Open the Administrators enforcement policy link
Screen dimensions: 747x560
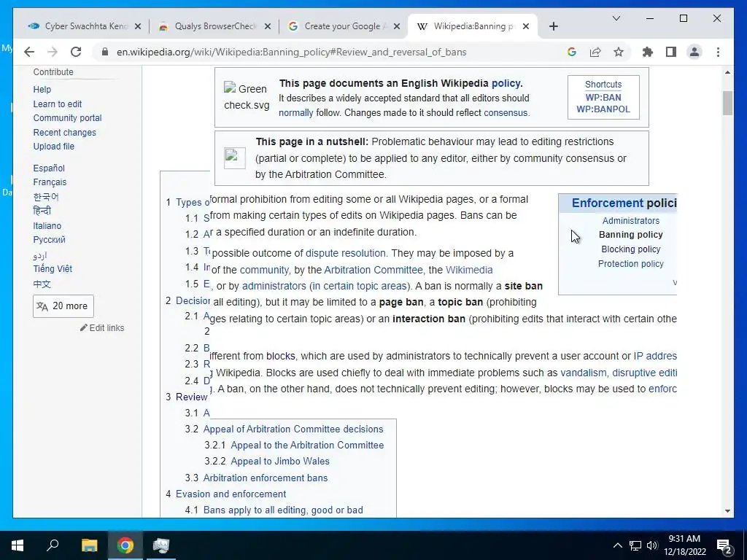point(631,220)
